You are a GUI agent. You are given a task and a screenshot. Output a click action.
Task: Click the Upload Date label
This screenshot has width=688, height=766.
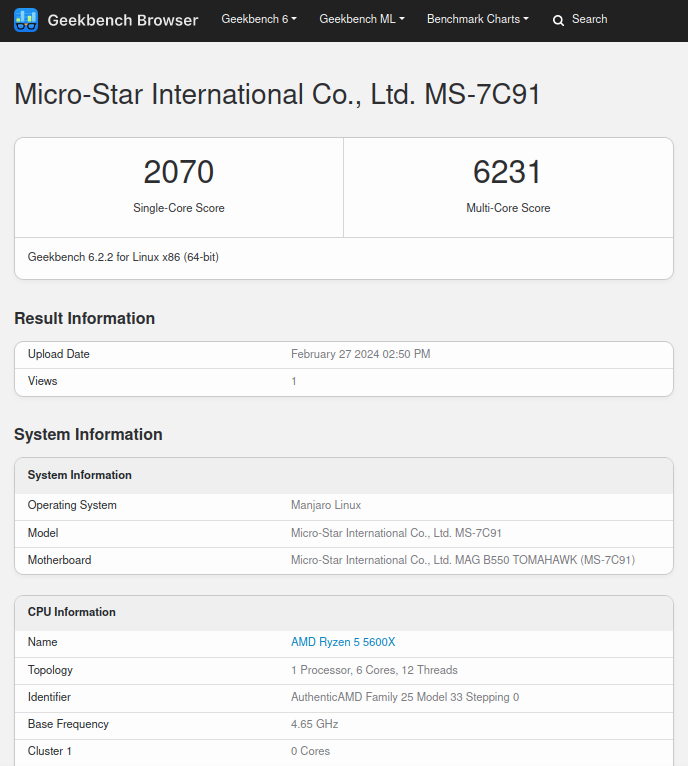(59, 354)
